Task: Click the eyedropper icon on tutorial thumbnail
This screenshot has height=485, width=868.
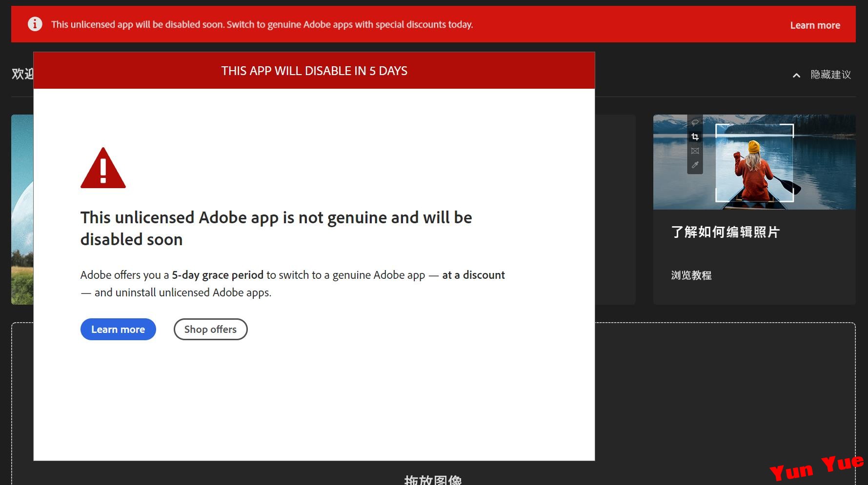Action: 695,165
